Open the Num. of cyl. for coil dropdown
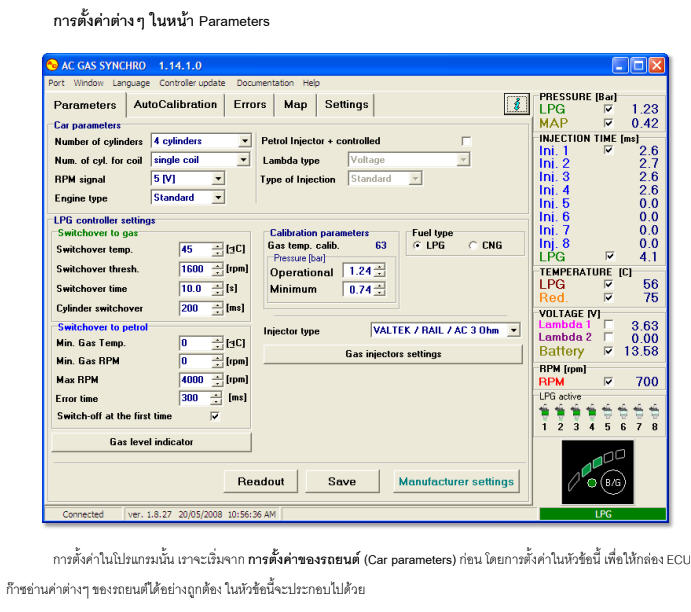Viewport: 691px width, 612px height. tap(243, 160)
